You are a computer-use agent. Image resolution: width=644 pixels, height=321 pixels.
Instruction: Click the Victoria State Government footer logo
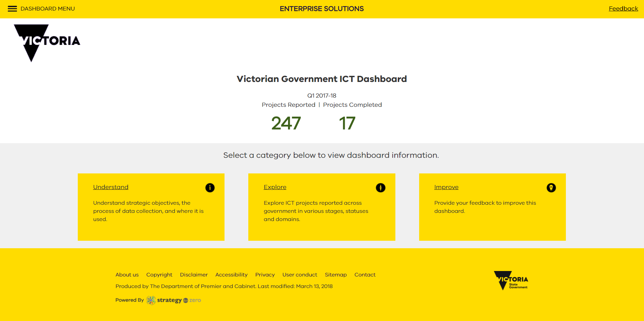pos(510,280)
